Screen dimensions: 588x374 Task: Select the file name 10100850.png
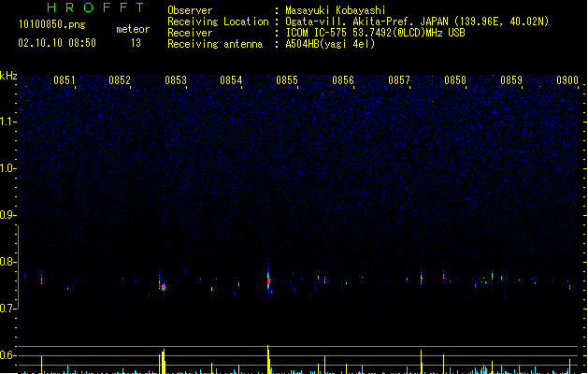coord(52,24)
